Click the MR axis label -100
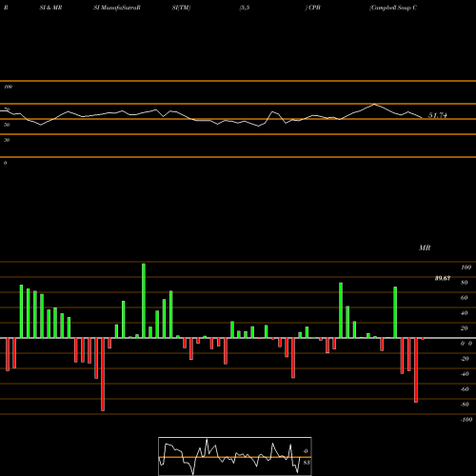 [466, 420]
